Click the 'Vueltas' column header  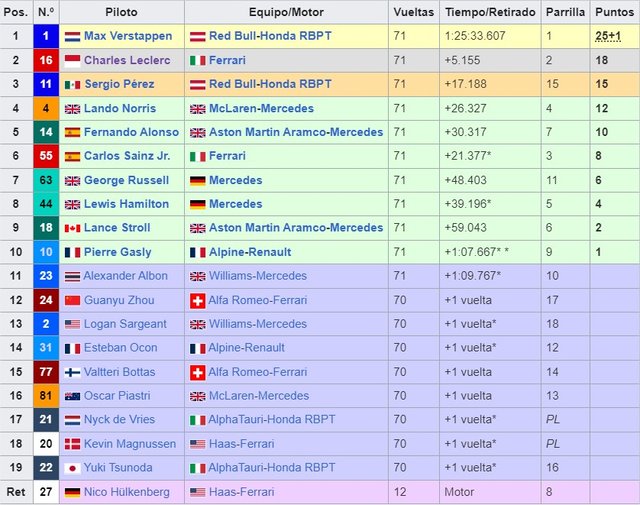(413, 12)
